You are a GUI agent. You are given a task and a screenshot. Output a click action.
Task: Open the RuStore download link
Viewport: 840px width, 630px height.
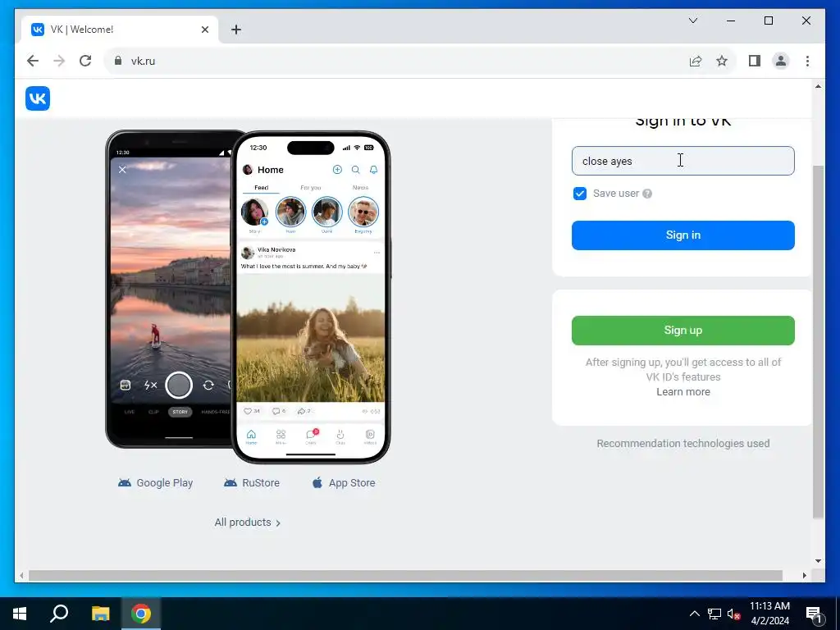pos(252,482)
